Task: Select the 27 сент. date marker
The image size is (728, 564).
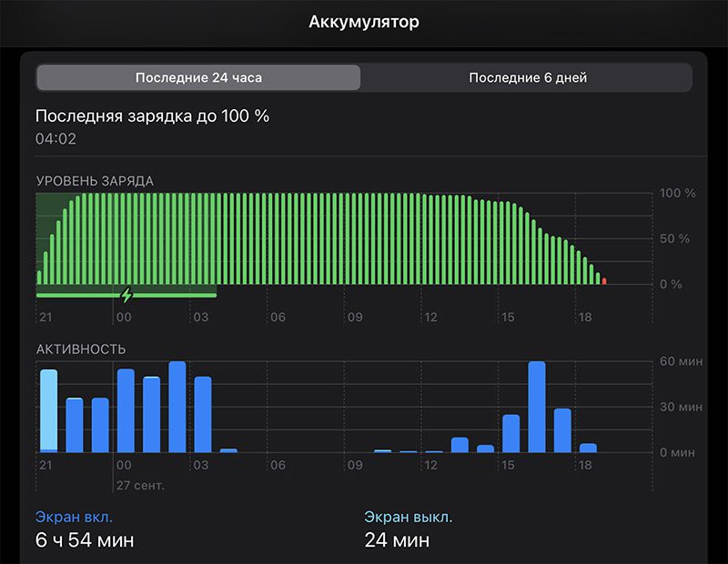Action: click(140, 486)
